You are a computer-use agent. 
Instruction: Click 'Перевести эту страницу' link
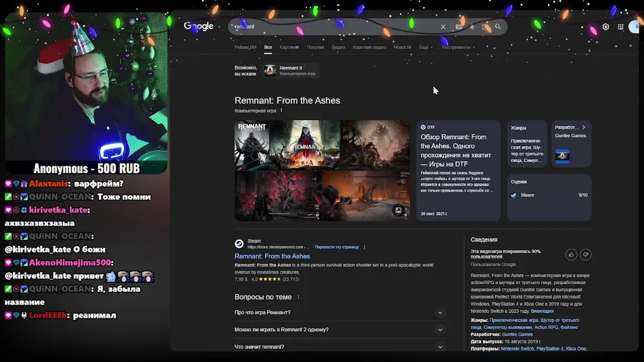point(337,247)
